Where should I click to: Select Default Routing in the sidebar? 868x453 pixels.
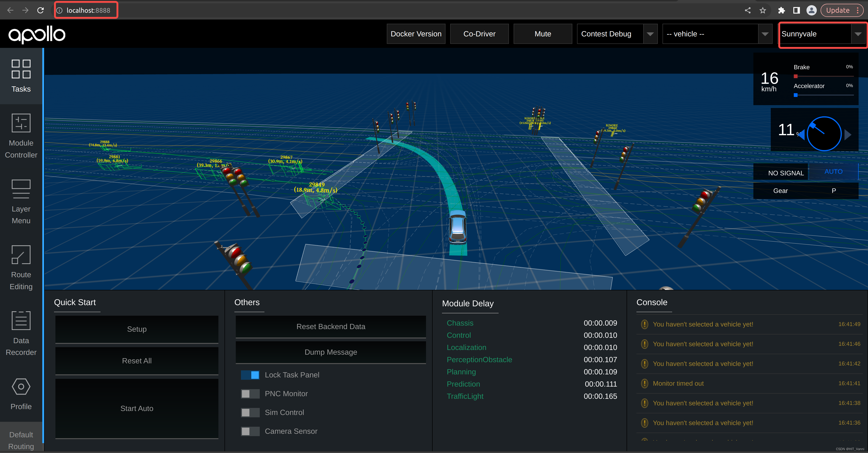(21, 440)
